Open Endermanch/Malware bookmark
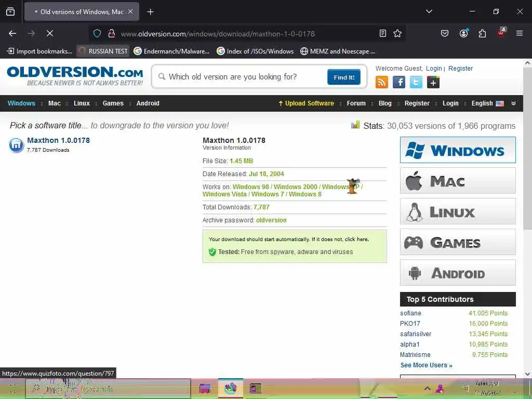Image resolution: width=532 pixels, height=399 pixels. pos(171,51)
